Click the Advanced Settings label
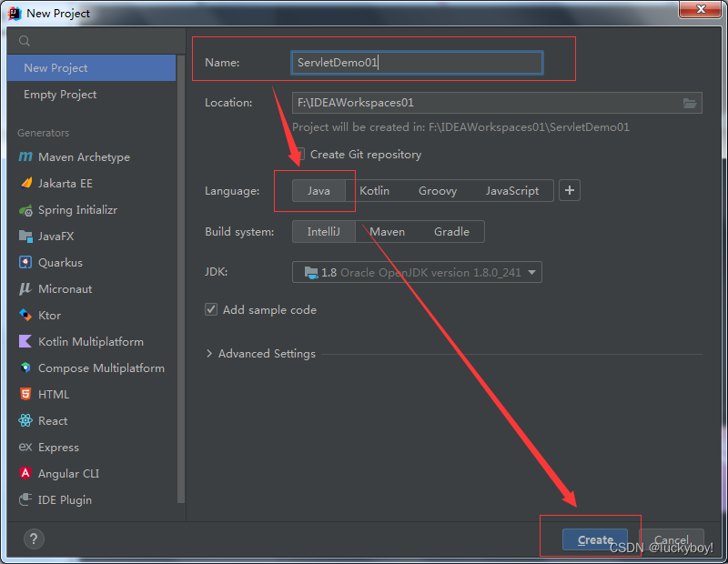The width and height of the screenshot is (728, 564). pos(267,354)
